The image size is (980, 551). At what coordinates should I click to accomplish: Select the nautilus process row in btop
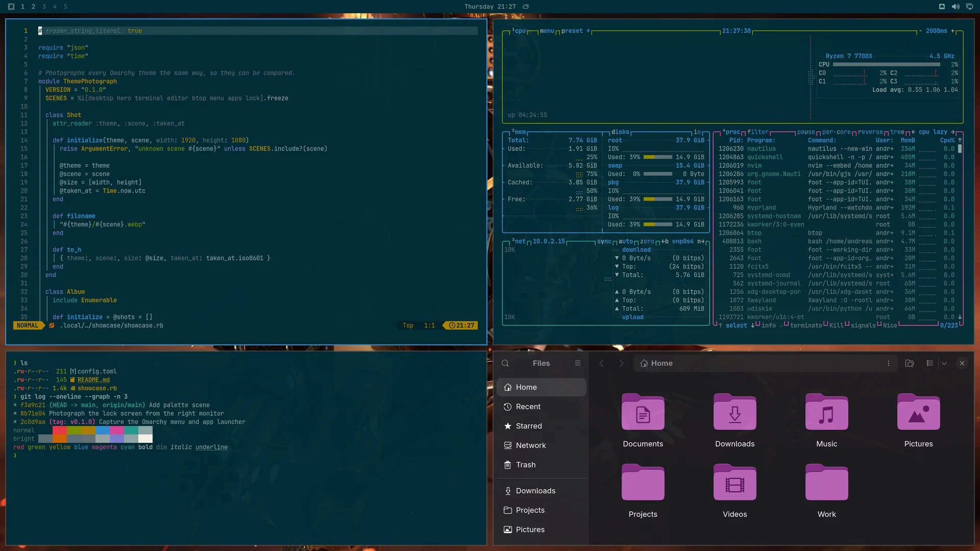point(837,149)
